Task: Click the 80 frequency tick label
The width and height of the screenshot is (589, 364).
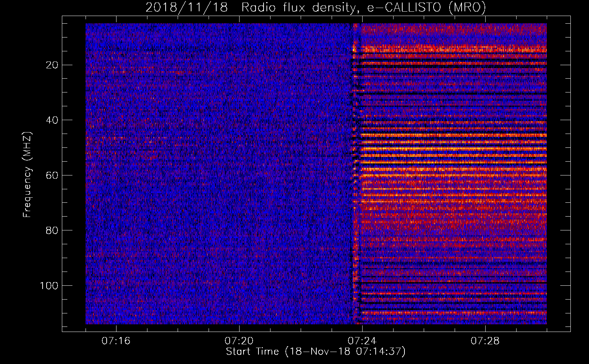Action: (x=52, y=230)
